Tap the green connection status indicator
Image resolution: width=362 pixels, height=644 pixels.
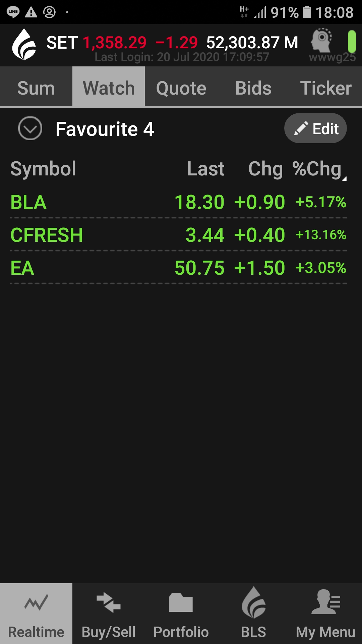tap(352, 42)
